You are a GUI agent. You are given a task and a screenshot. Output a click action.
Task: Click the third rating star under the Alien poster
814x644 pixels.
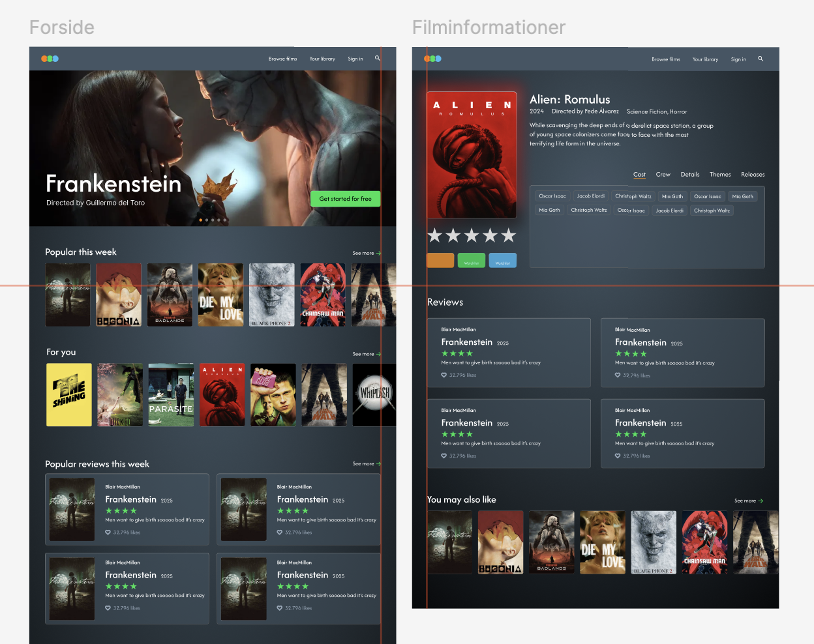[472, 235]
